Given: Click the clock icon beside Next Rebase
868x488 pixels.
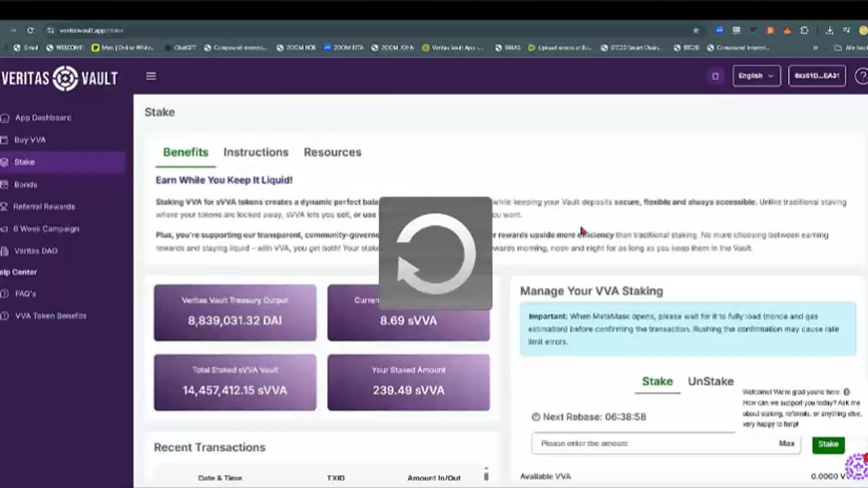Looking at the screenshot, I should [536, 417].
